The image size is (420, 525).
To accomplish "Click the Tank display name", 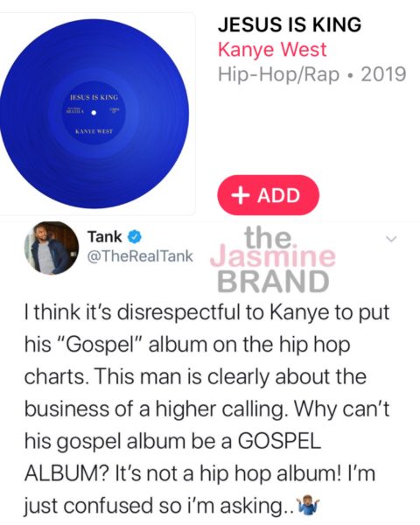I will [x=104, y=237].
